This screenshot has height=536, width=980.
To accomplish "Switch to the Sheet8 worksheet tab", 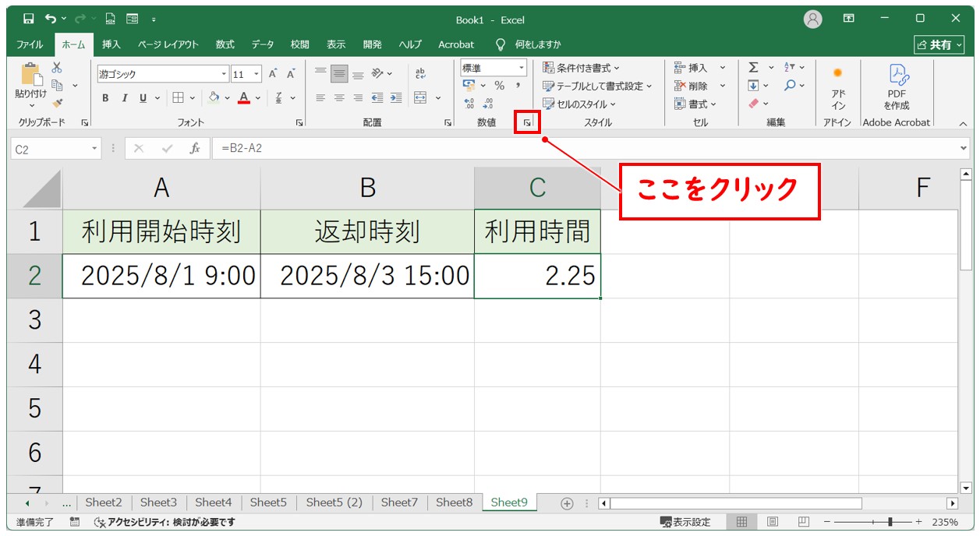I will click(x=455, y=503).
